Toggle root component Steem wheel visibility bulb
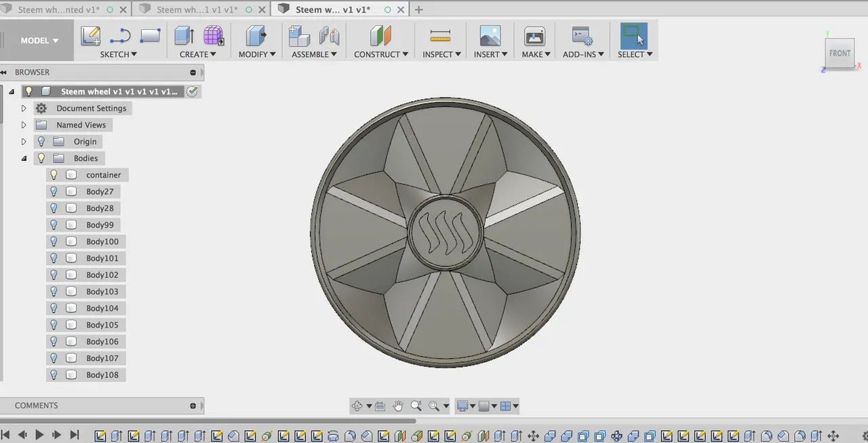 click(28, 92)
